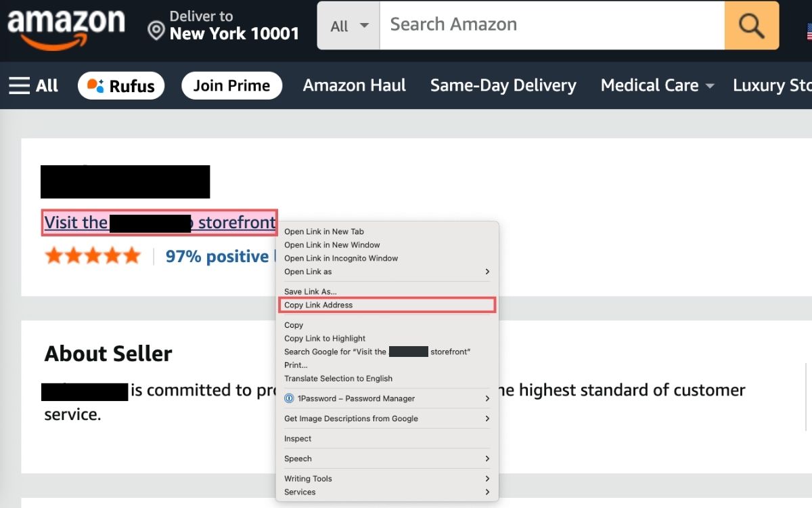812x508 pixels.
Task: Select Translate Selection to English
Action: pos(386,378)
